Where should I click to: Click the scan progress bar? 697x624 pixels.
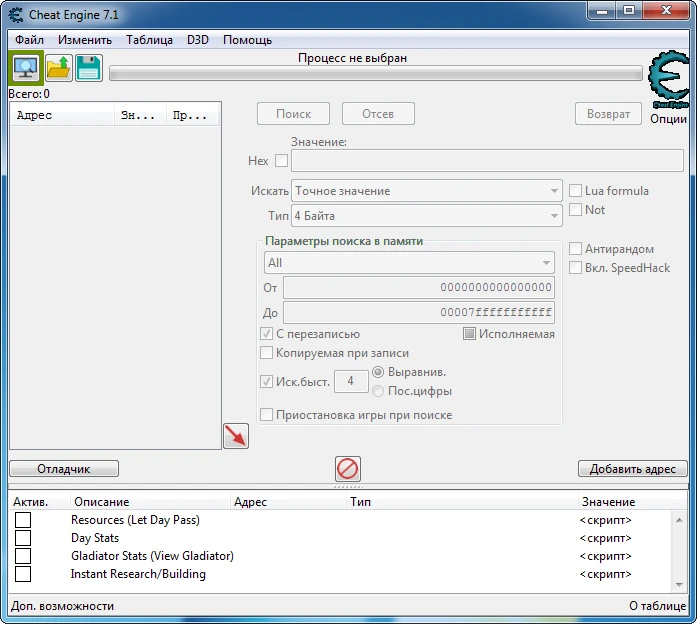click(x=376, y=73)
